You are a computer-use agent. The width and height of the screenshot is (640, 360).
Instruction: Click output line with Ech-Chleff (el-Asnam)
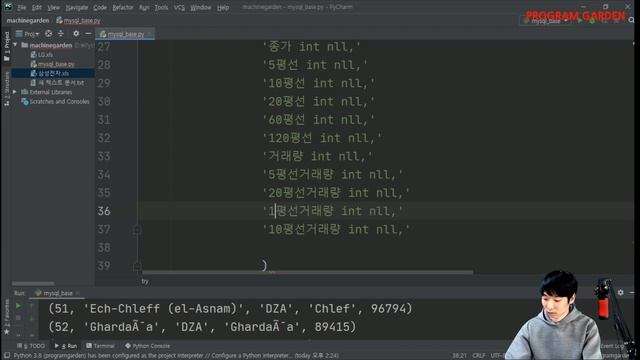tap(230, 309)
